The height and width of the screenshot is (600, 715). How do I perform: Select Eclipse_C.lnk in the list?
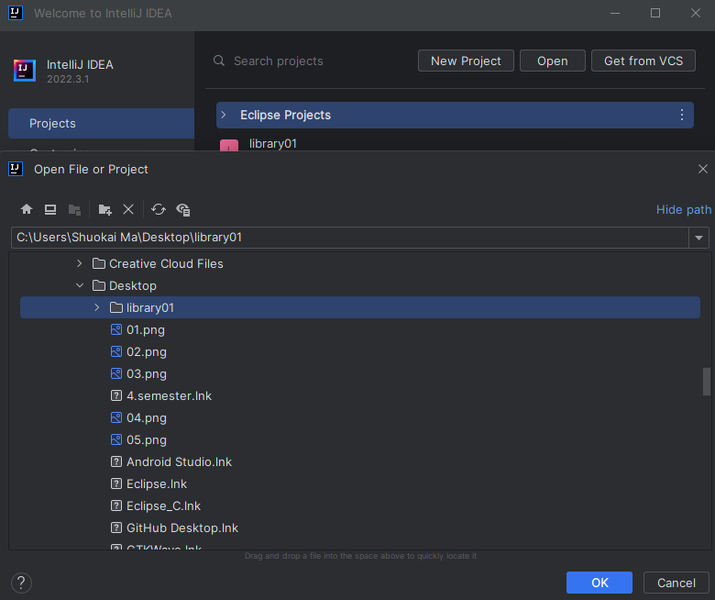click(x=360, y=506)
